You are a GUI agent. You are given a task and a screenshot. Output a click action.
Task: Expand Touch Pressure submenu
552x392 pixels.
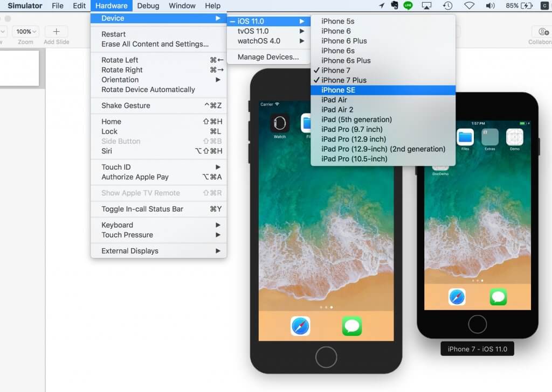click(x=158, y=235)
